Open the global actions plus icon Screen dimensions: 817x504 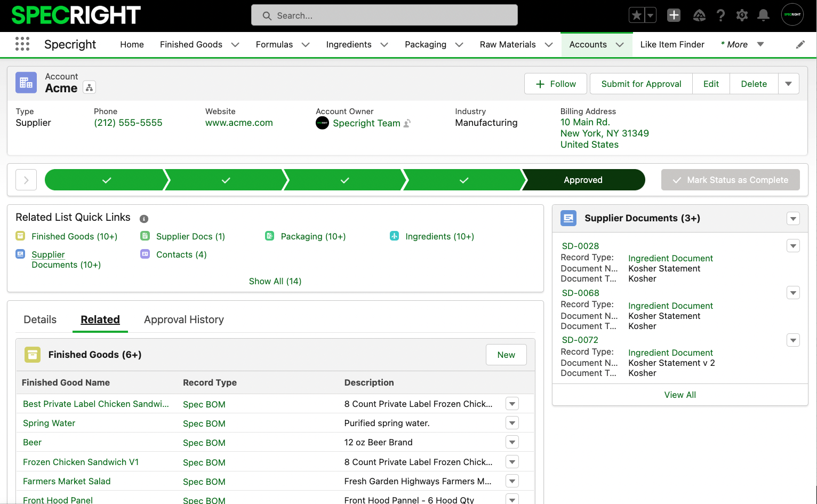[674, 15]
